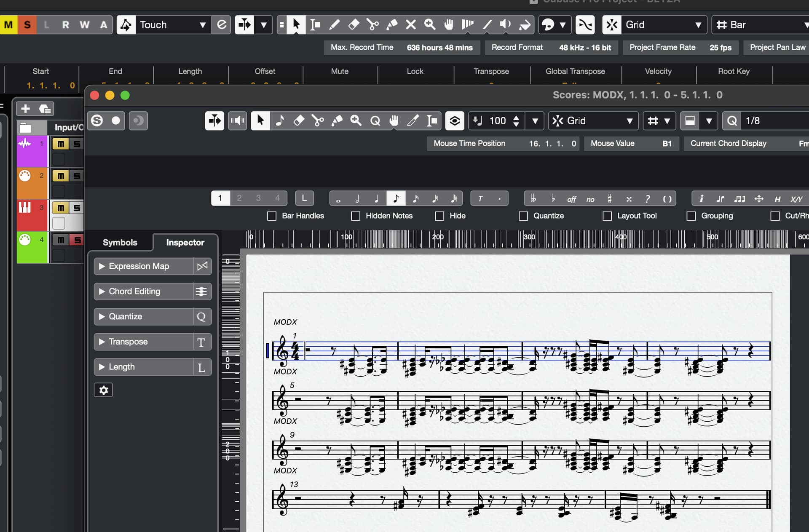Image resolution: width=809 pixels, height=532 pixels.
Task: Open the Inspector tab
Action: [x=185, y=242]
